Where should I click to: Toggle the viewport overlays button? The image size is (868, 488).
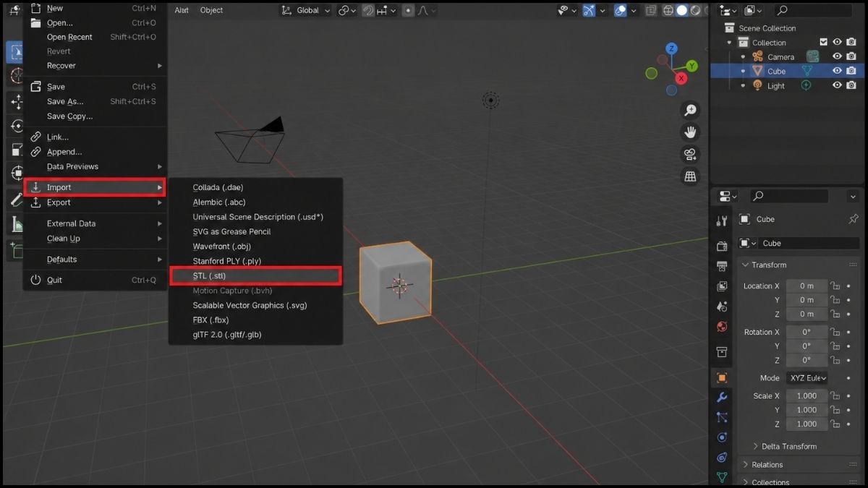click(x=620, y=10)
